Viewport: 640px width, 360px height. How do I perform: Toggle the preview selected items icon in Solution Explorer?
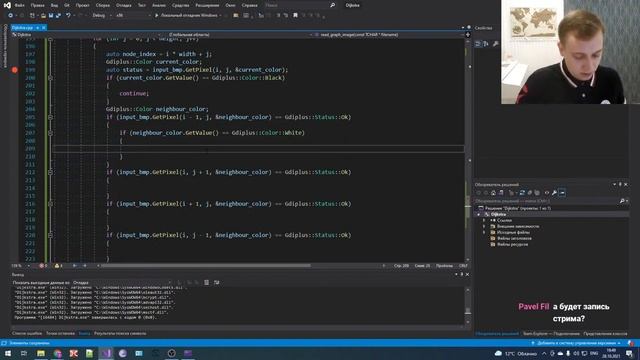point(562,193)
